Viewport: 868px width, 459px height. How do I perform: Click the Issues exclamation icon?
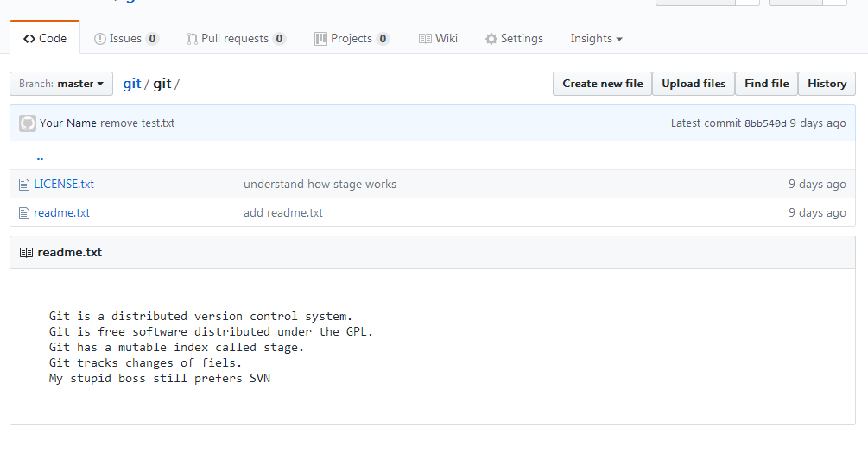pos(99,39)
